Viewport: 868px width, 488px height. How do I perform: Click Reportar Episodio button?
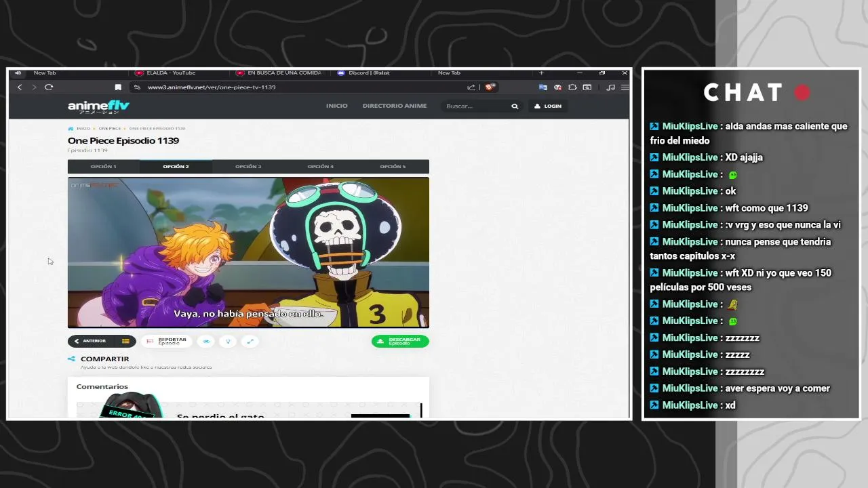[167, 341]
